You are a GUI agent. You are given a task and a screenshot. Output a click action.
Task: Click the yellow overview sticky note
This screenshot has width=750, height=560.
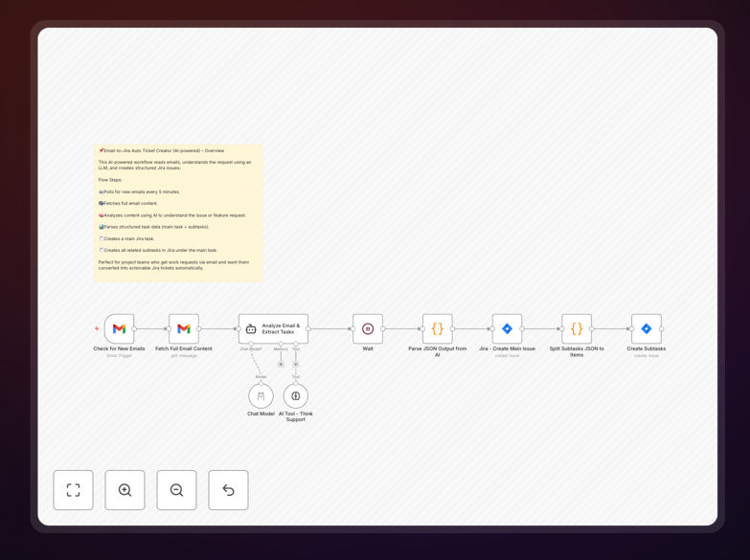pos(178,213)
